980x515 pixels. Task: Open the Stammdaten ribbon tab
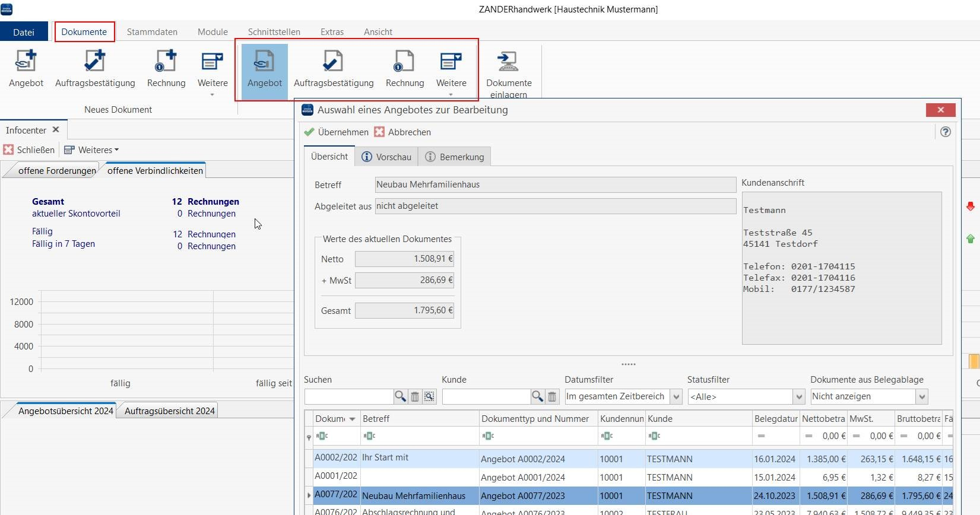[x=152, y=32]
